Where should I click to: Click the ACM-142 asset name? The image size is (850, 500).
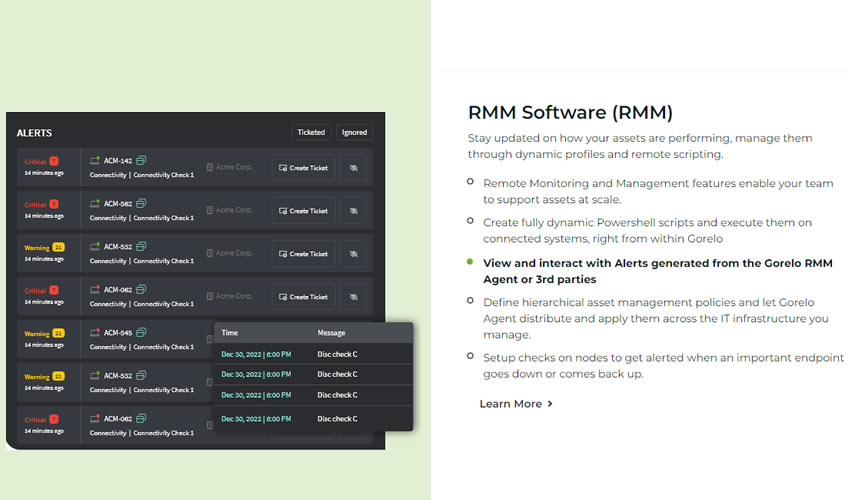point(118,161)
